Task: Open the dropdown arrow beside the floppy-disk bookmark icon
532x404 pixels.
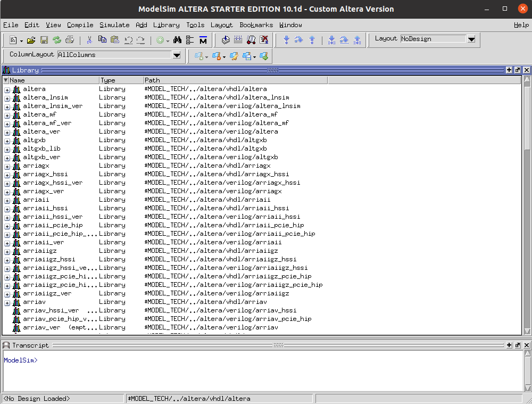Action: tap(254, 57)
